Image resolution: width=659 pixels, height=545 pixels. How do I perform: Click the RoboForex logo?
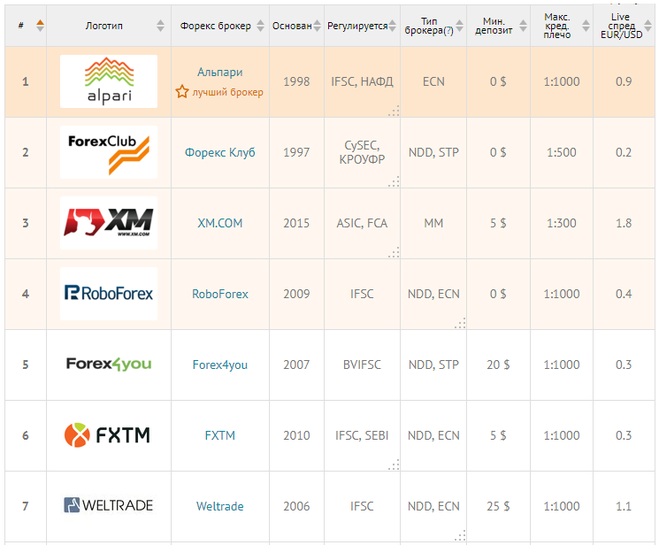click(x=109, y=293)
